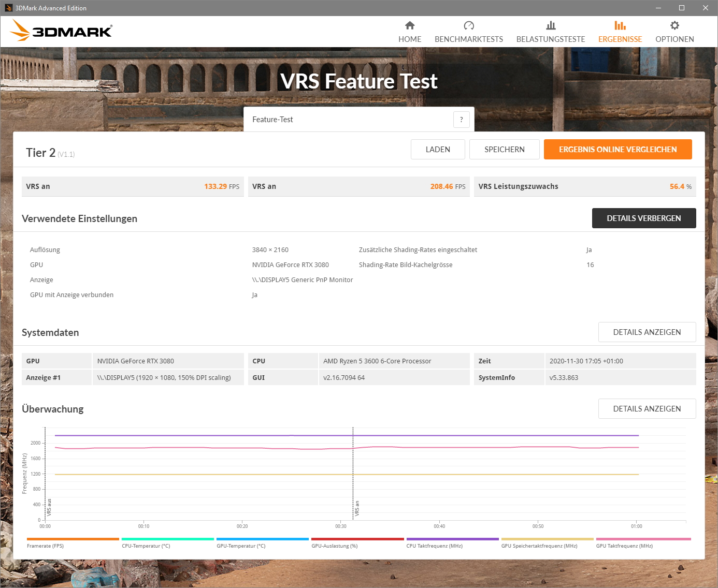Click GPU mit Anzeige verbunden label
This screenshot has height=588, width=718.
[71, 295]
